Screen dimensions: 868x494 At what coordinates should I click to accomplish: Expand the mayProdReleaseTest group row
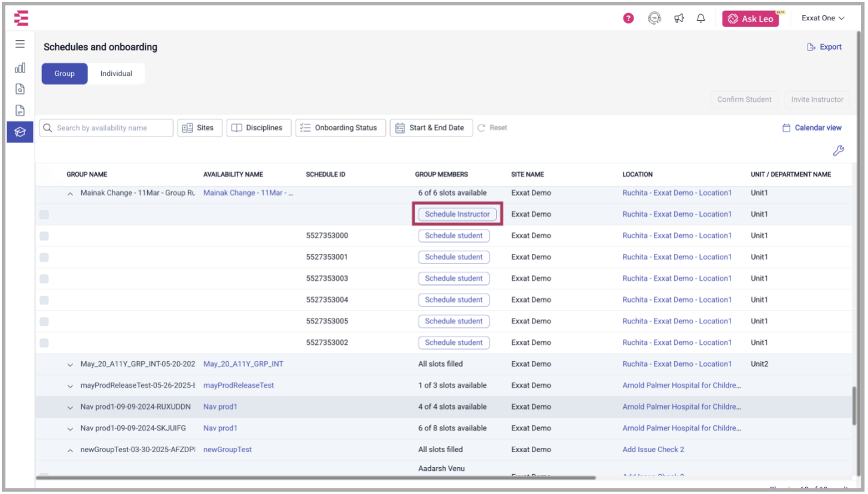70,386
